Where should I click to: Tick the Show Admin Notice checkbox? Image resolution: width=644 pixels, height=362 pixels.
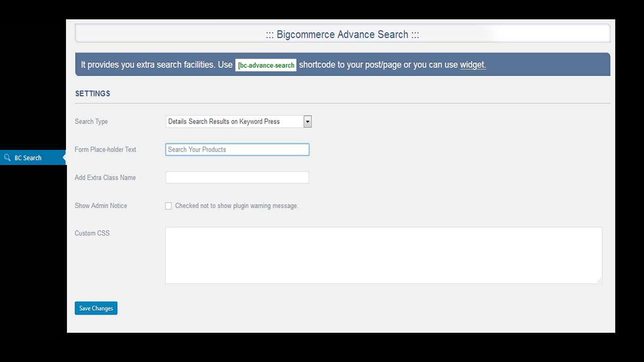coord(168,206)
